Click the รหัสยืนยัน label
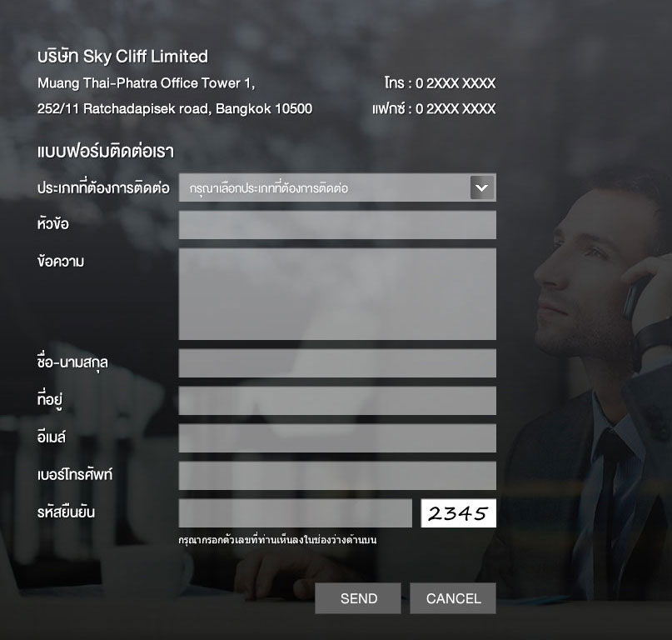The height and width of the screenshot is (640, 672). click(x=66, y=512)
